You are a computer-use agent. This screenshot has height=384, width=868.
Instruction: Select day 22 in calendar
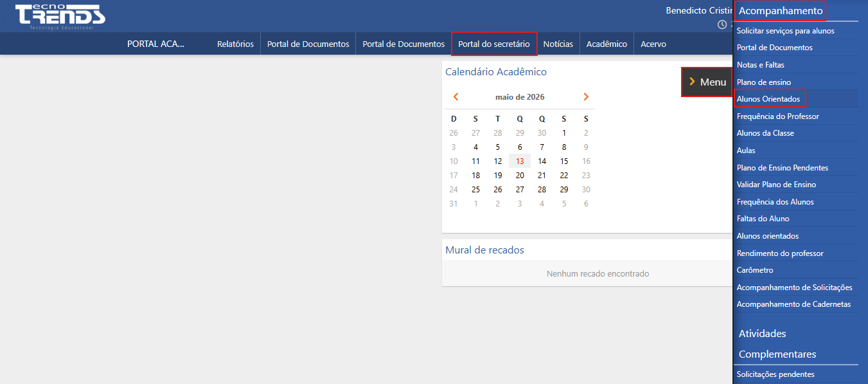(564, 176)
